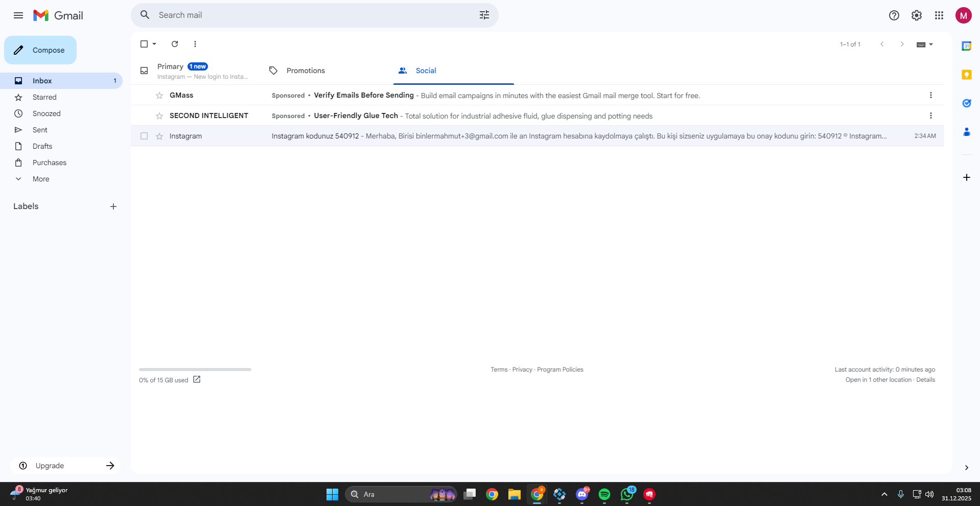Screen dimensions: 980x506
Task: Select the Social tab
Action: (454, 71)
